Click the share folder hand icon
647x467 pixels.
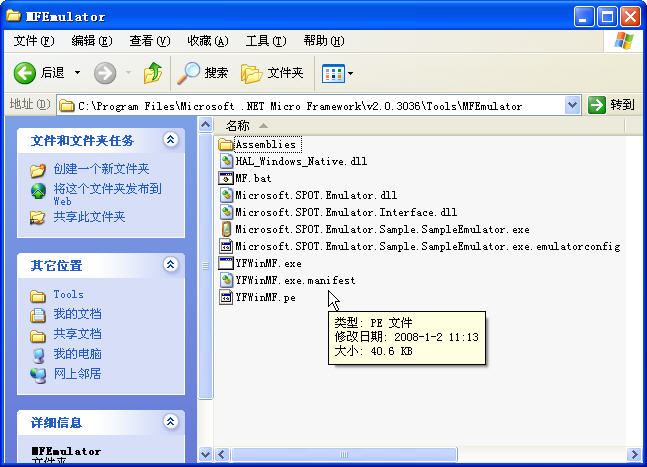(x=38, y=217)
